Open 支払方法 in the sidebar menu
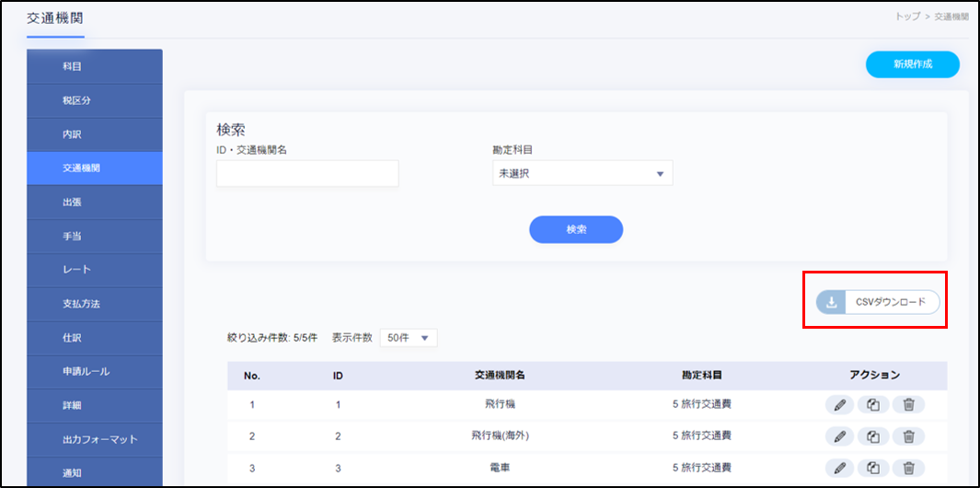980x488 pixels. click(x=95, y=304)
